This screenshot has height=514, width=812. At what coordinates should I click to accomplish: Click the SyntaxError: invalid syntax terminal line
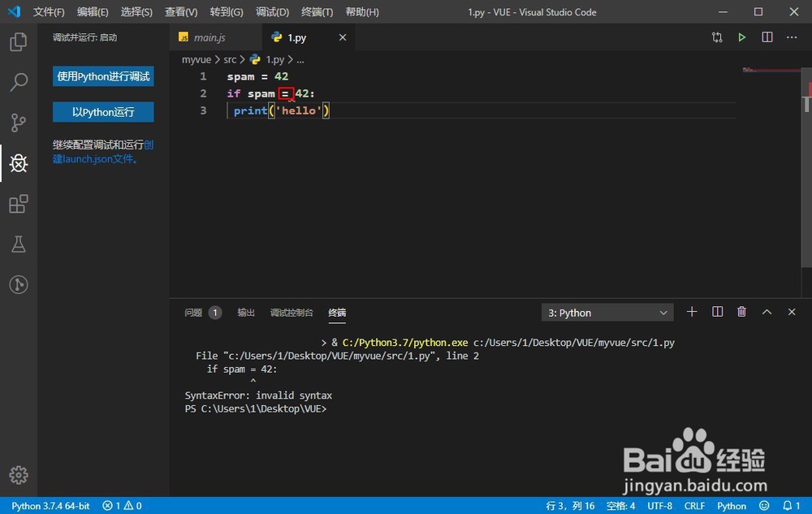click(x=258, y=395)
